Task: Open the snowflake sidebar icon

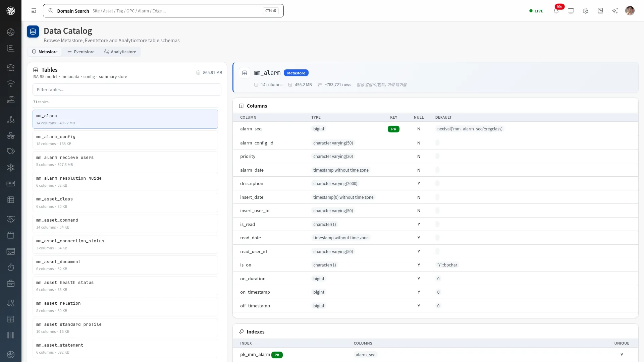Action: [11, 167]
